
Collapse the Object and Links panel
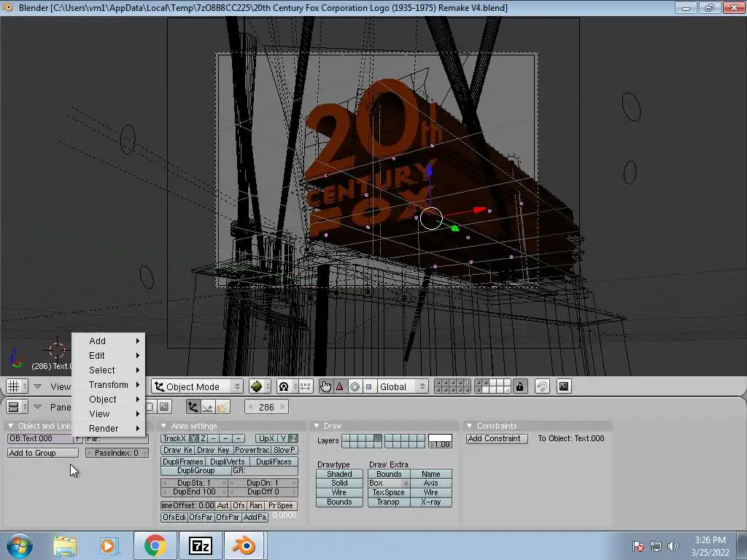coord(10,426)
